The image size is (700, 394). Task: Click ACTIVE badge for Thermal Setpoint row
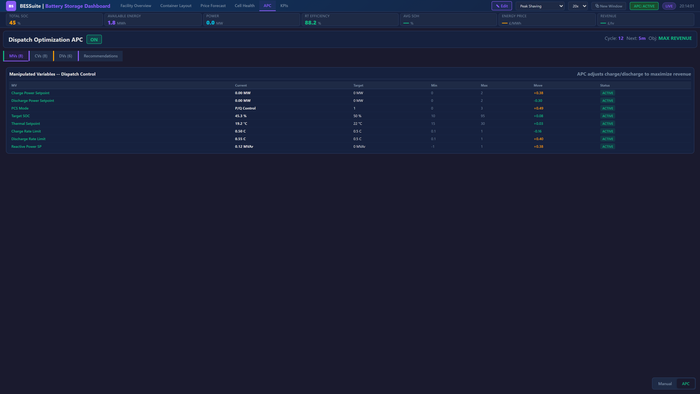point(607,124)
